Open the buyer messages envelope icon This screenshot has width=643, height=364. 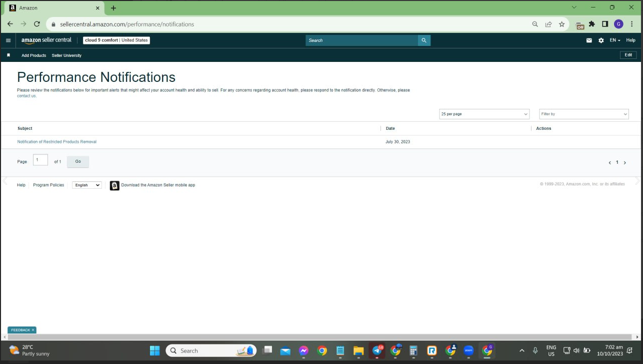(x=589, y=40)
